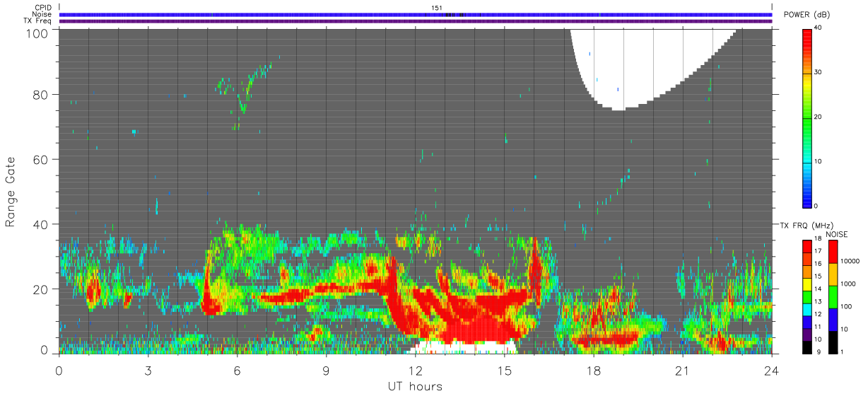Screen dimensions: 868x401
Task: Select the TX frequency color scale bar
Action: click(x=807, y=297)
